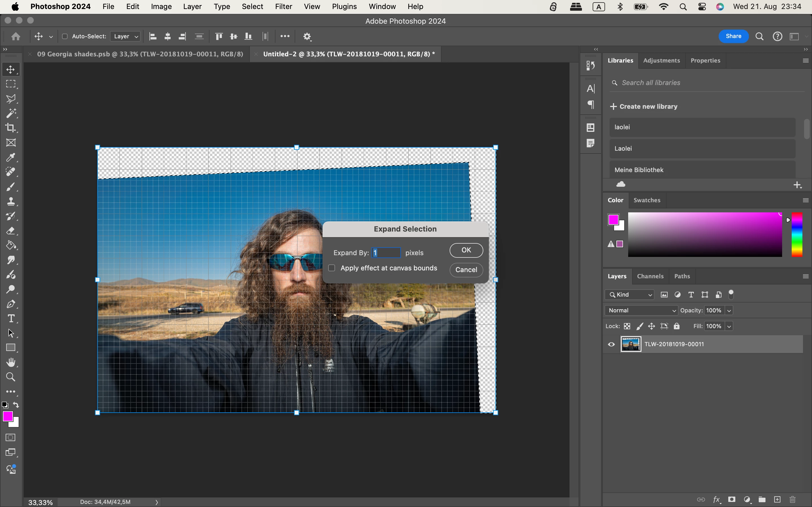The image size is (812, 507).
Task: Open the Auto-Select Layer dropdown
Action: (x=125, y=36)
